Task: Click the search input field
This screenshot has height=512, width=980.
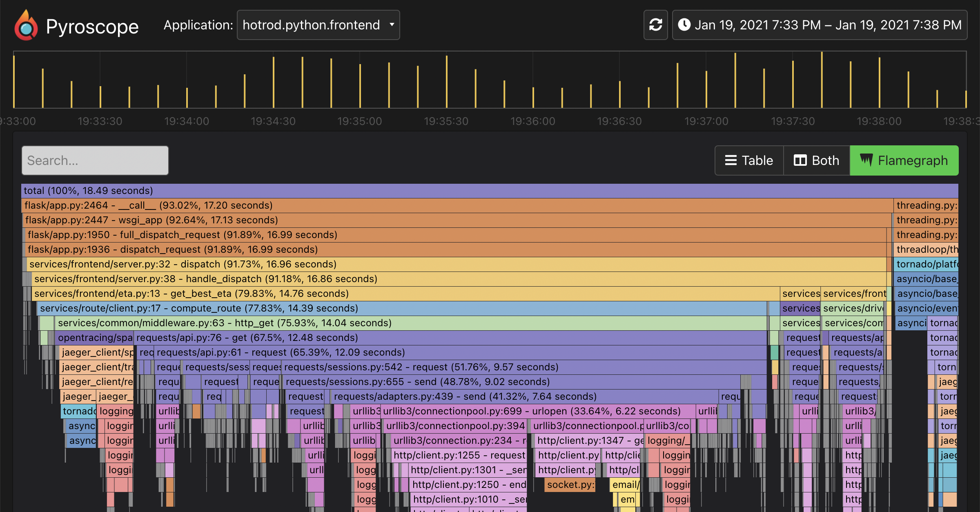Action: click(x=95, y=161)
